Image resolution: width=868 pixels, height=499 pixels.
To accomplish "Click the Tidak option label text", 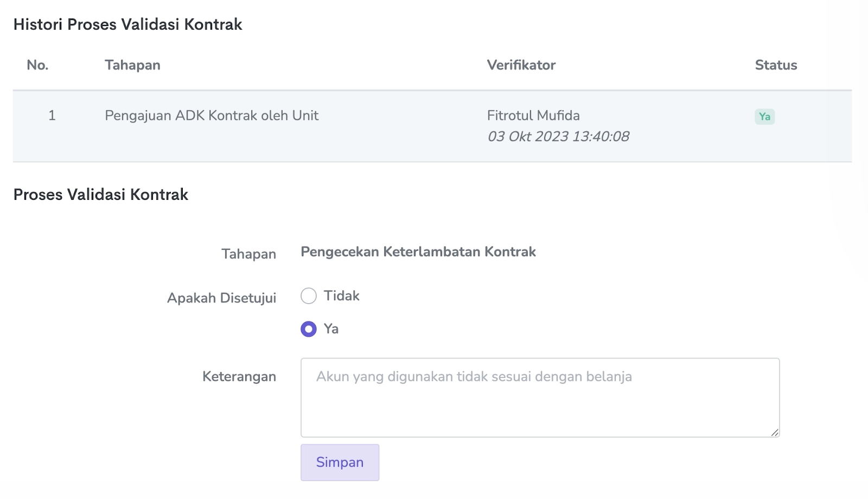I will (341, 296).
